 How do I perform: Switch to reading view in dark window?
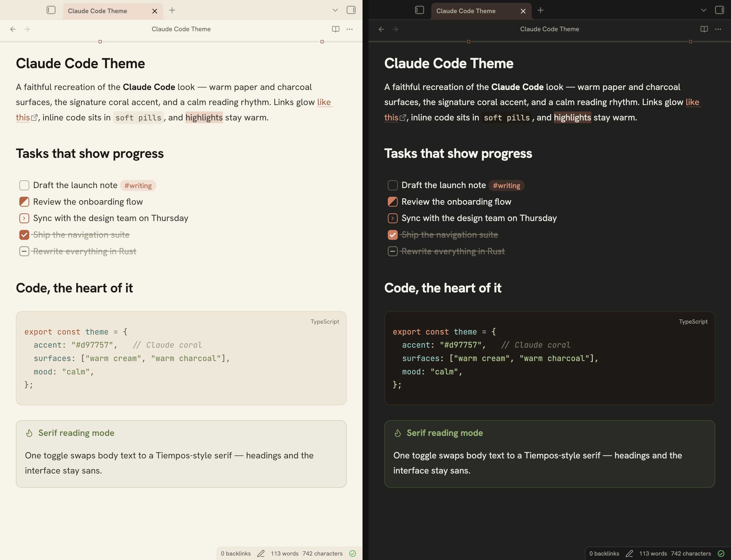(x=704, y=29)
